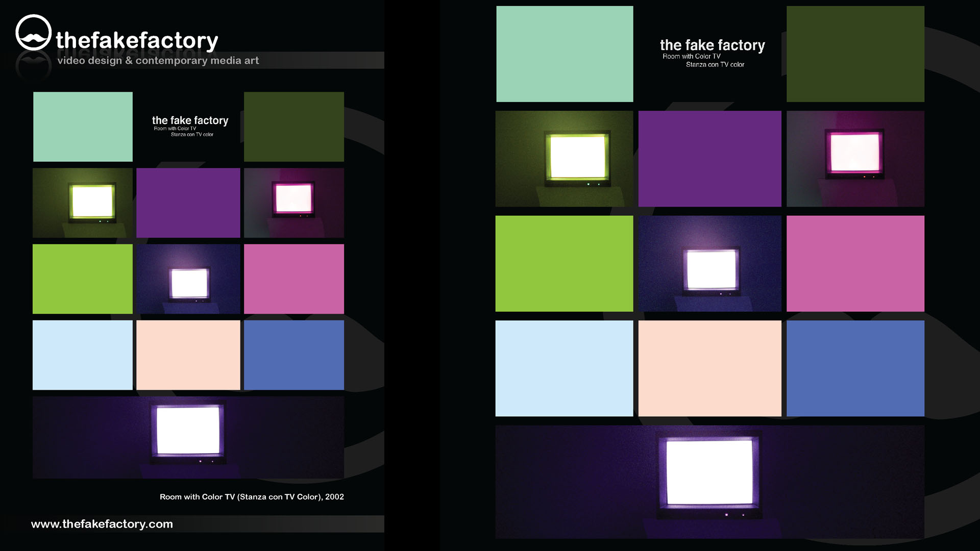Click the large 'the fake factory' title text
The image size is (980, 551).
tap(712, 45)
